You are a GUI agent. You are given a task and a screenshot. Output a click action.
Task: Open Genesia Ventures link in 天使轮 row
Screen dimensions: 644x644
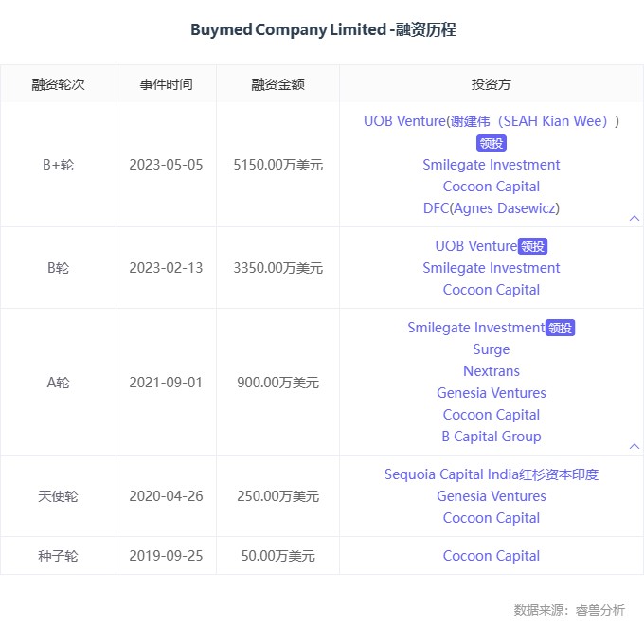tap(491, 496)
